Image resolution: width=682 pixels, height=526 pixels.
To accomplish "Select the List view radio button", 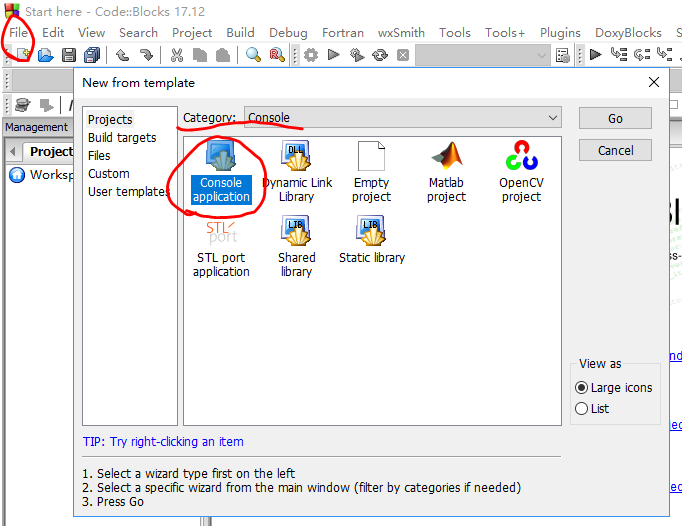I will click(592, 409).
